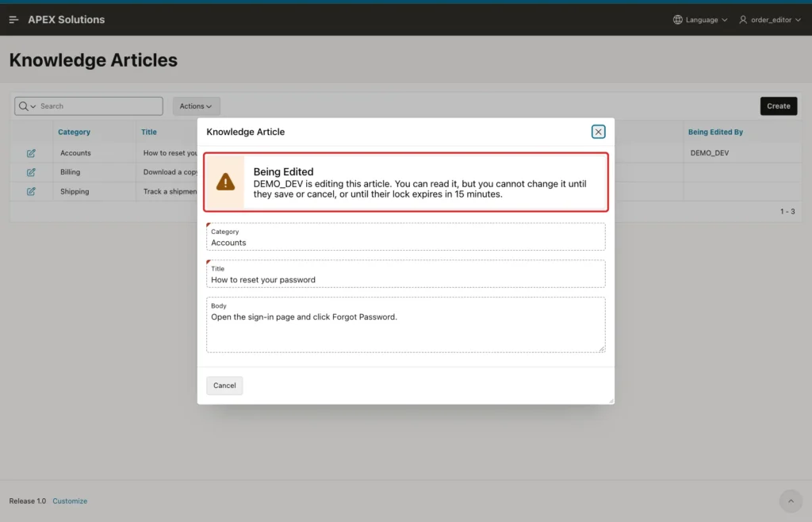
Task: Click the Cancel button
Action: pyautogui.click(x=224, y=386)
